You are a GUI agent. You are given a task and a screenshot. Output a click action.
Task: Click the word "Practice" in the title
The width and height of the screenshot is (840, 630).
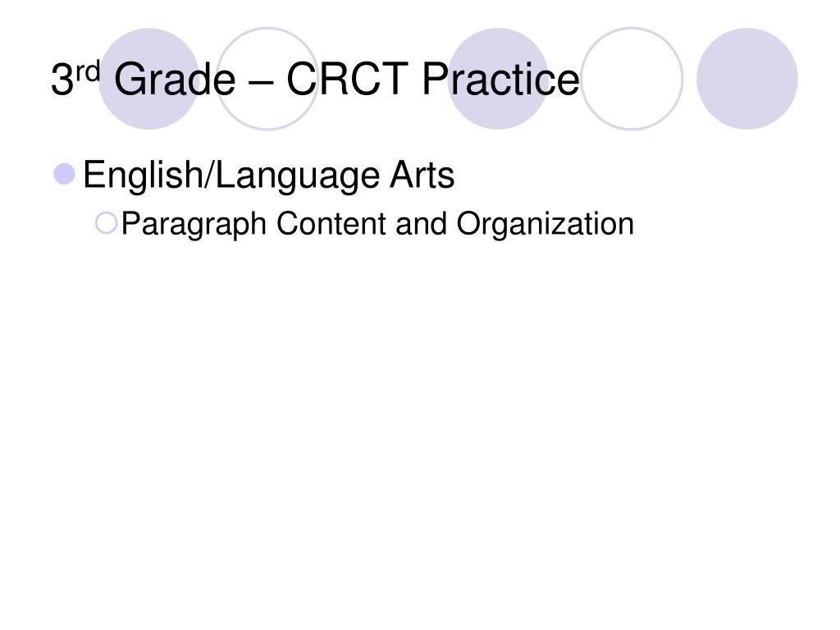point(501,79)
